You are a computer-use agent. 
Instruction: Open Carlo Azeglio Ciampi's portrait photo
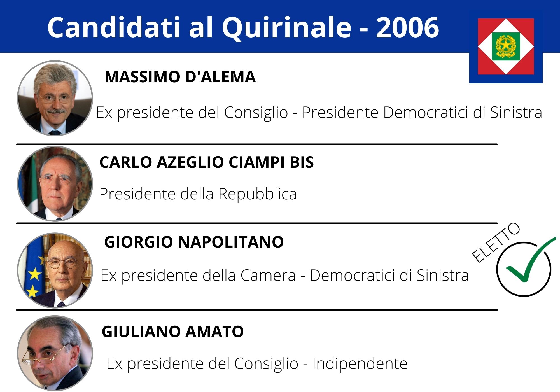click(x=55, y=184)
